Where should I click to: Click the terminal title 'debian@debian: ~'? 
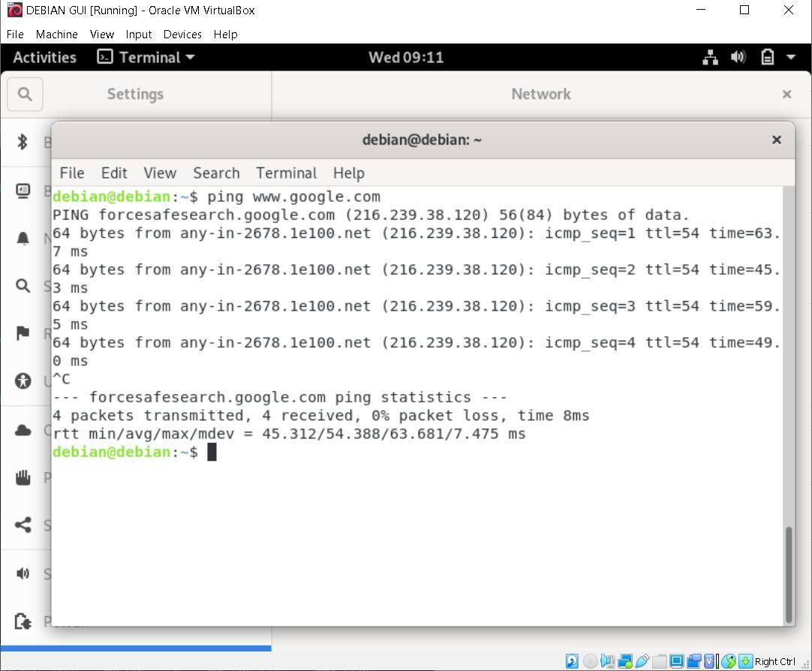[422, 140]
